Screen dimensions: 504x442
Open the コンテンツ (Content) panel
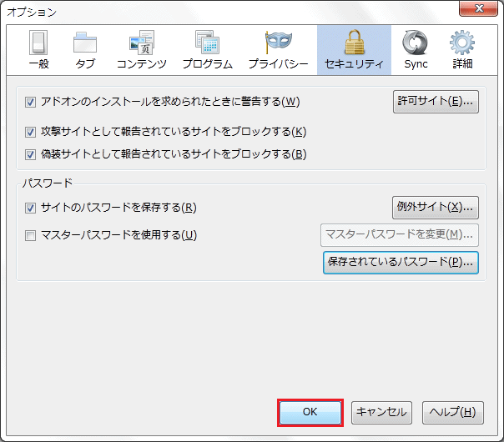[x=142, y=49]
